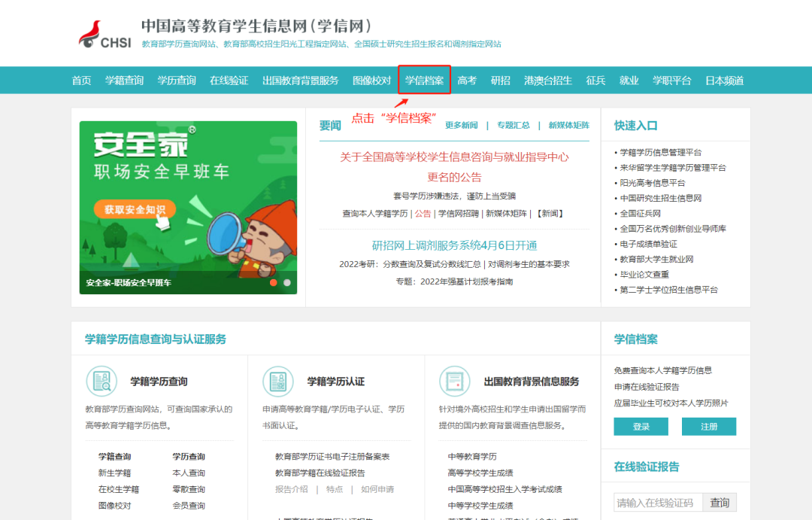This screenshot has width=812, height=520.
Task: Open 出国教育背景服务 navigation item
Action: click(300, 81)
